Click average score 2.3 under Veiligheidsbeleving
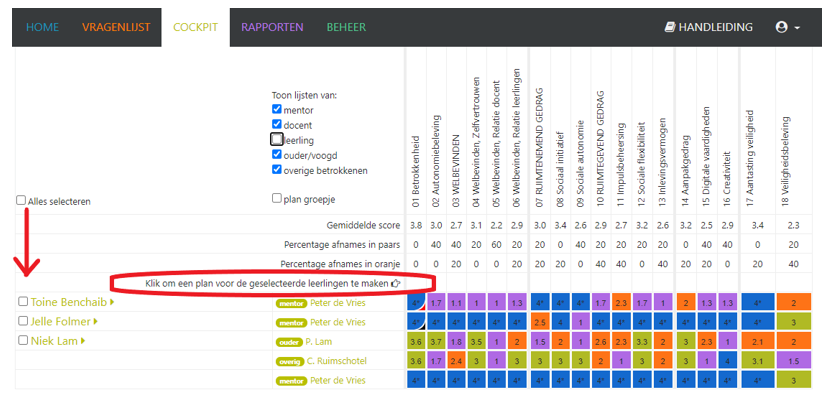The width and height of the screenshot is (830, 398). point(793,225)
